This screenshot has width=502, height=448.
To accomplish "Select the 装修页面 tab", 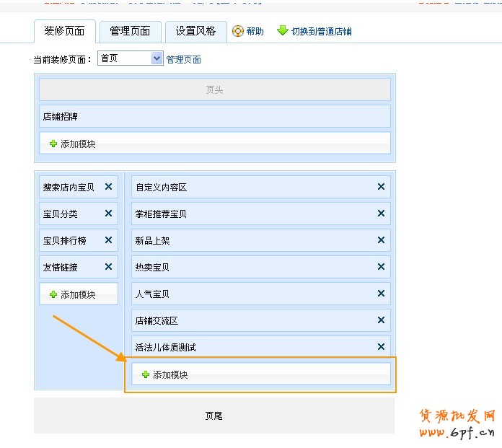I will [x=64, y=31].
